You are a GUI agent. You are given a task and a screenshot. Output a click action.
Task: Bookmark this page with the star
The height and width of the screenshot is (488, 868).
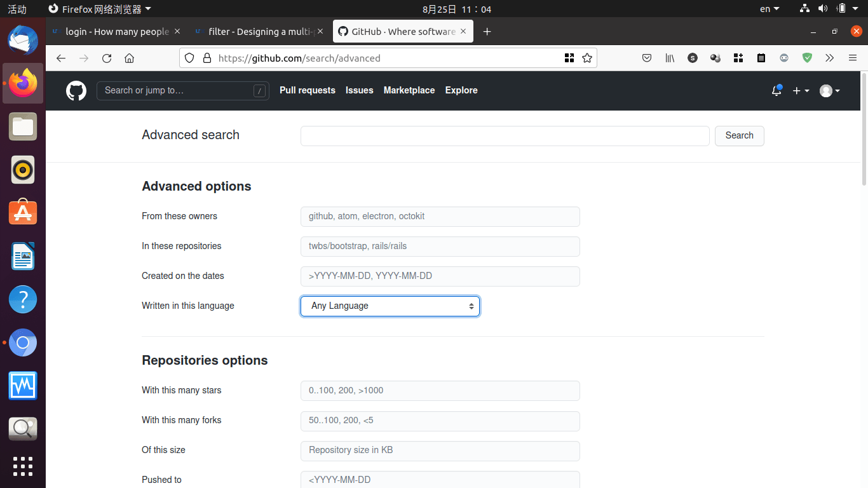pyautogui.click(x=587, y=58)
